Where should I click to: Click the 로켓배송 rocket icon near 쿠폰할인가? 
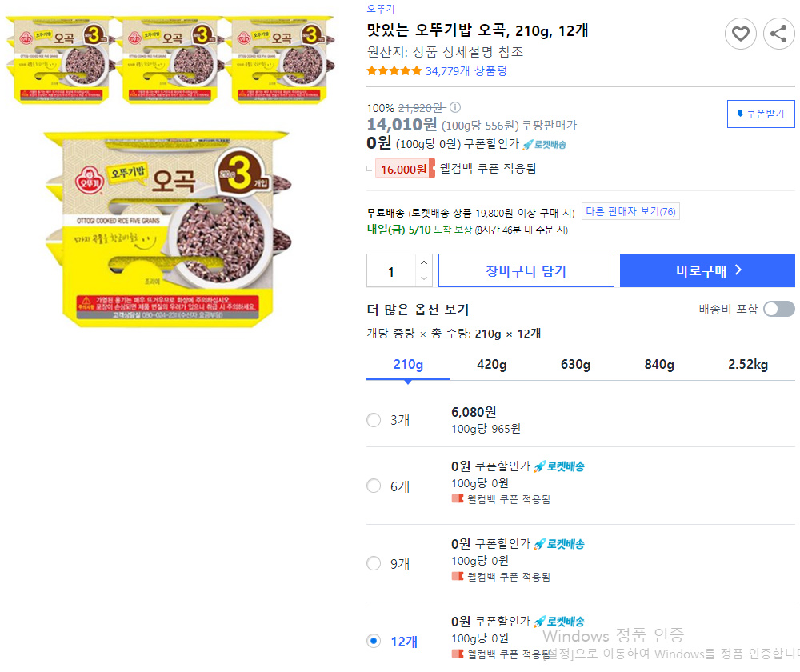coord(527,145)
